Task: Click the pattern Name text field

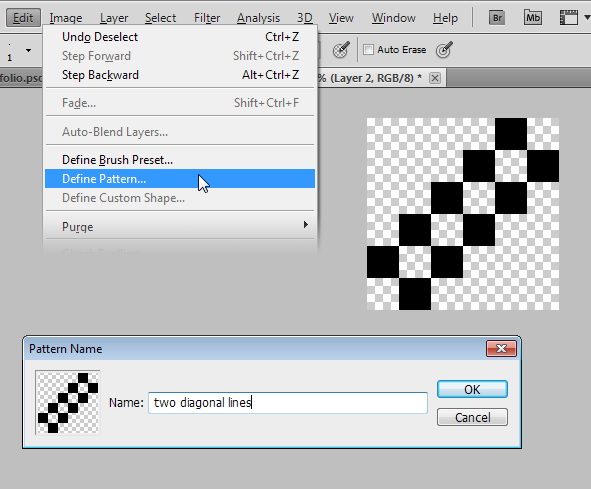Action: [288, 403]
